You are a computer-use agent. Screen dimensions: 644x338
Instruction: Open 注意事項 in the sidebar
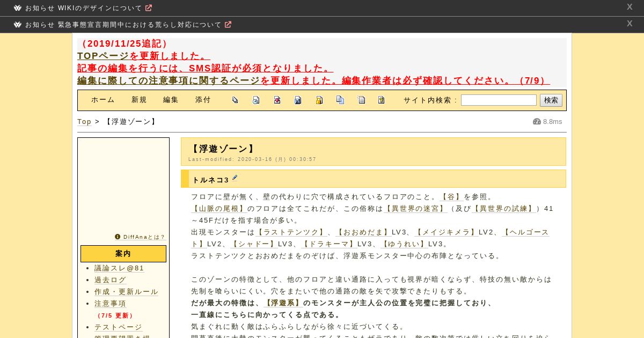(111, 304)
